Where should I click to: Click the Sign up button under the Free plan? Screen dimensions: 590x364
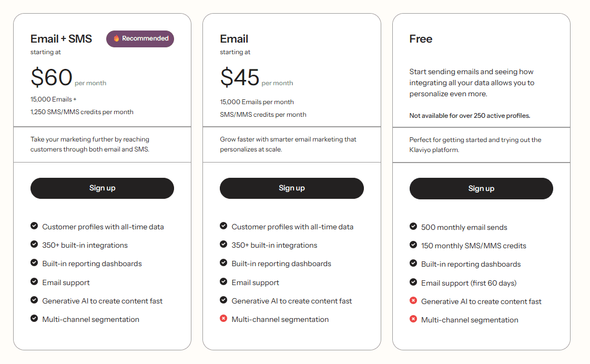pyautogui.click(x=481, y=189)
